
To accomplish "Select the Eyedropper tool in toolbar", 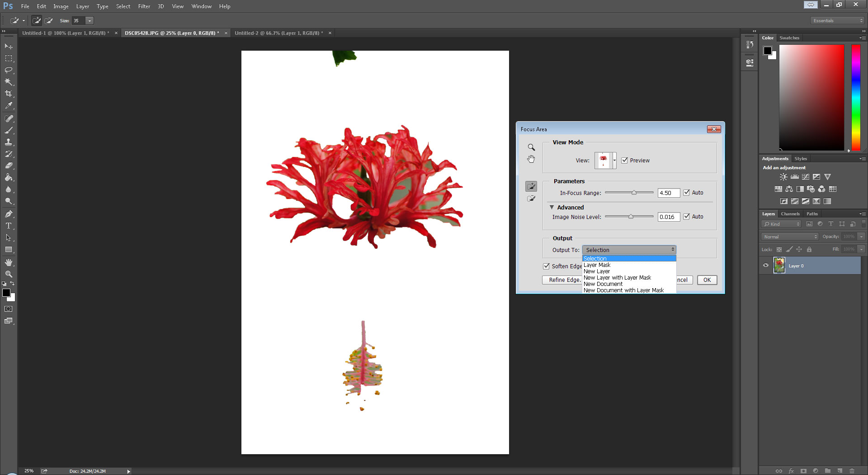I will [x=9, y=106].
